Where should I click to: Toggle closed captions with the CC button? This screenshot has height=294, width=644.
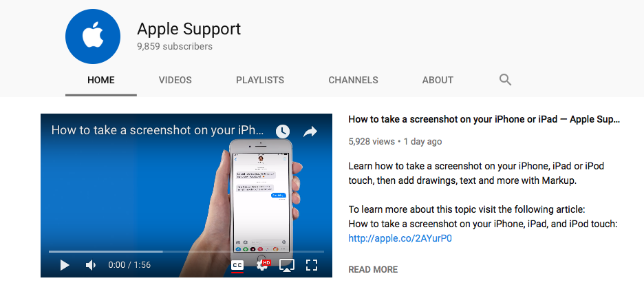tap(237, 265)
